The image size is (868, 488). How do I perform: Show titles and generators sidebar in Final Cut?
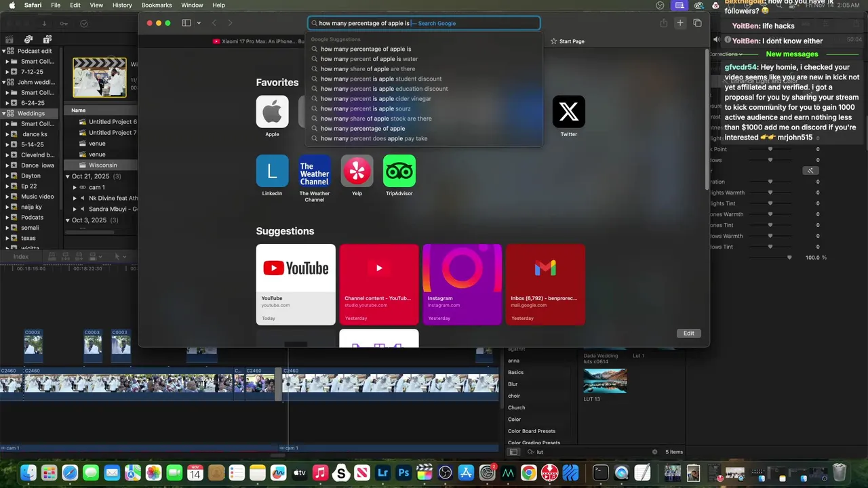pos(47,39)
